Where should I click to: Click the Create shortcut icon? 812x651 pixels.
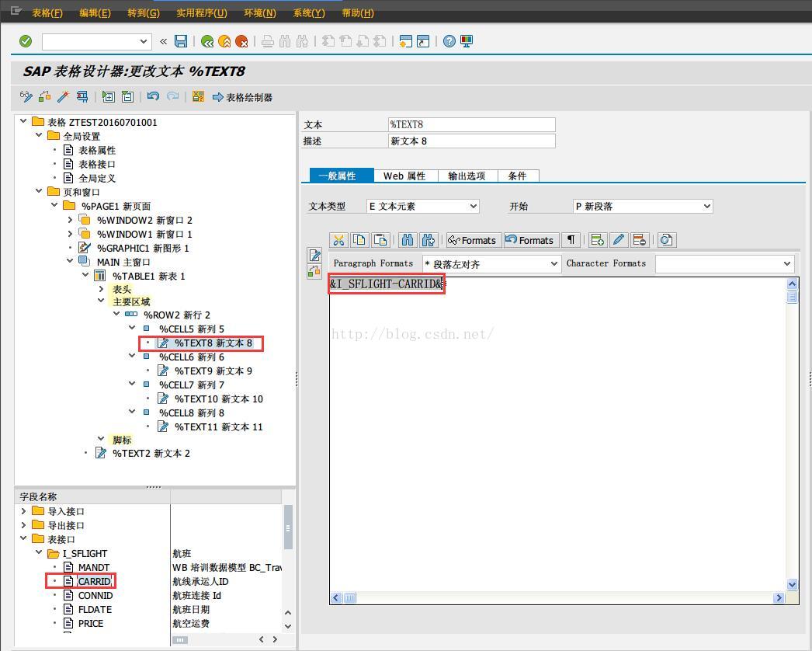coord(423,41)
